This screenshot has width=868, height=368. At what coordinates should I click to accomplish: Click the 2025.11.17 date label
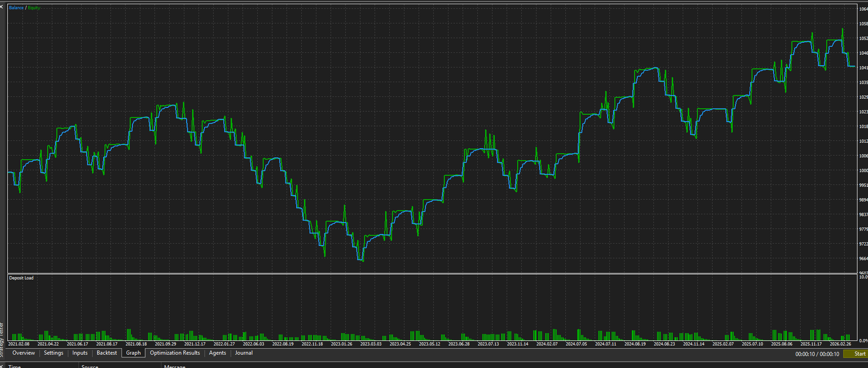tap(811, 344)
